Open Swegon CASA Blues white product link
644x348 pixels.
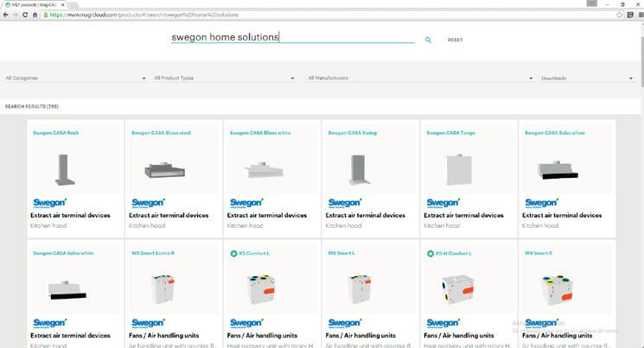pos(260,133)
